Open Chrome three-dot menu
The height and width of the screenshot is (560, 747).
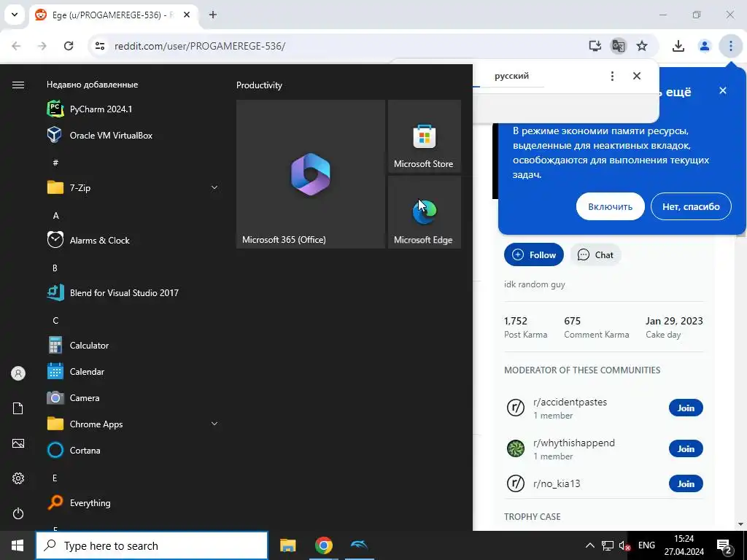coord(731,46)
